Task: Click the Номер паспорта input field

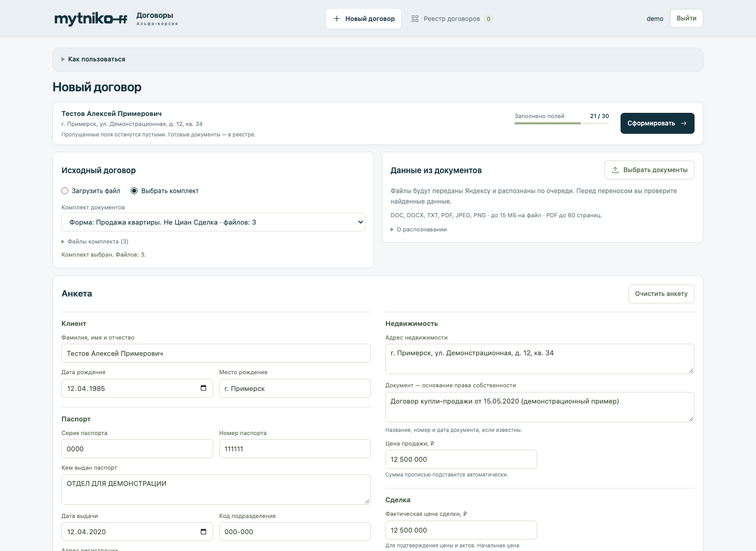Action: click(x=295, y=449)
